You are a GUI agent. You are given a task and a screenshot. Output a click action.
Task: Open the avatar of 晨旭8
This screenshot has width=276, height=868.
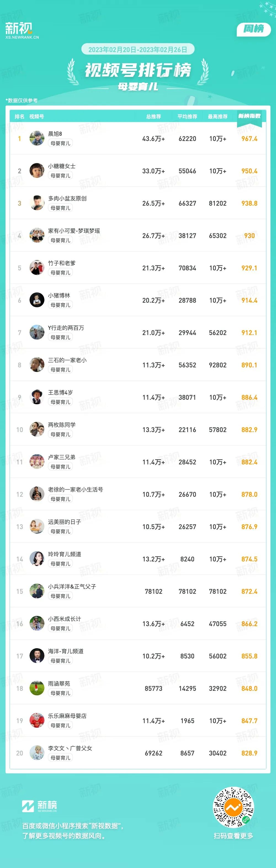click(x=37, y=138)
